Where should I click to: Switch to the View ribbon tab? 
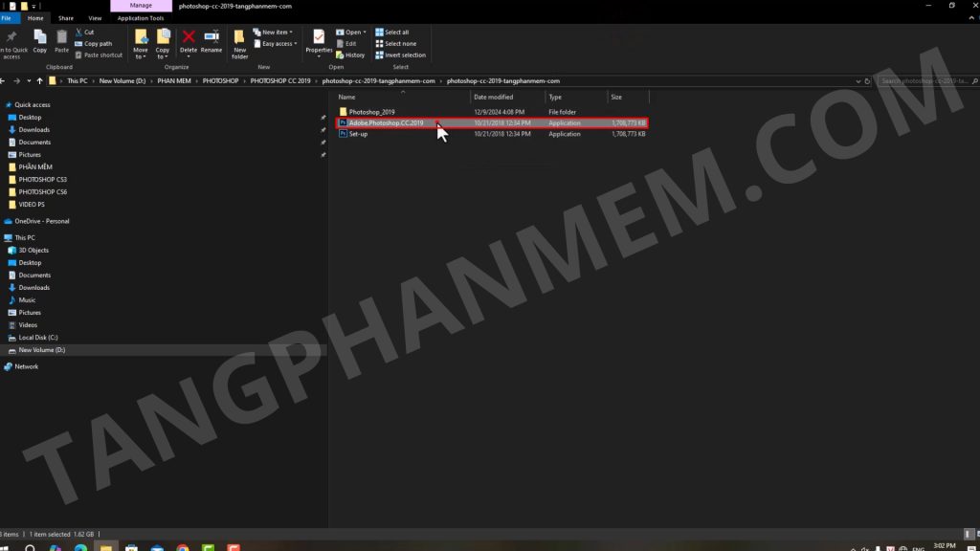tap(95, 18)
